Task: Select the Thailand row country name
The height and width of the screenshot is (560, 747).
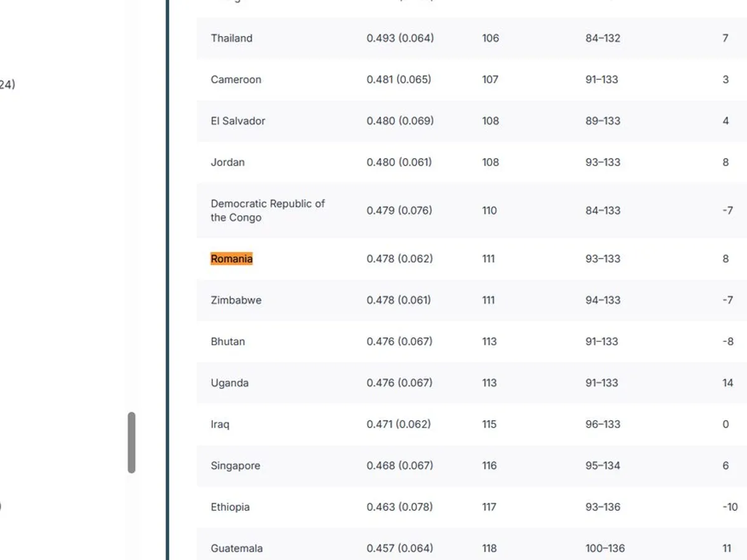Action: pyautogui.click(x=232, y=38)
